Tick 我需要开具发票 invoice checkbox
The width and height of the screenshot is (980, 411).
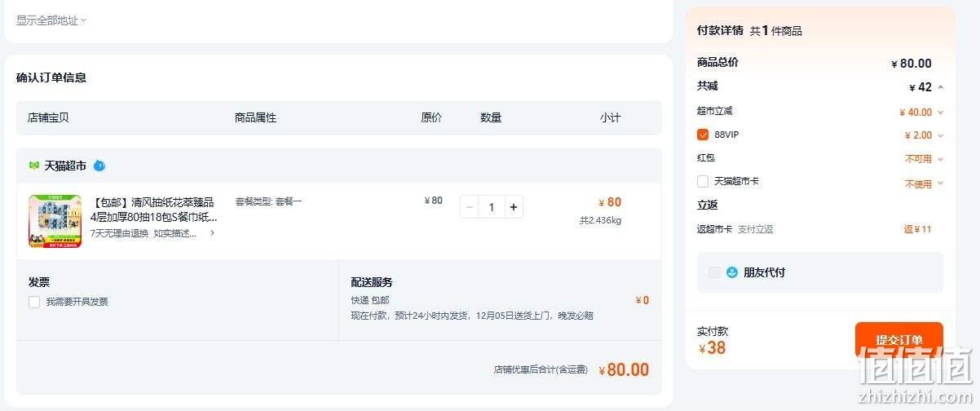pyautogui.click(x=34, y=302)
